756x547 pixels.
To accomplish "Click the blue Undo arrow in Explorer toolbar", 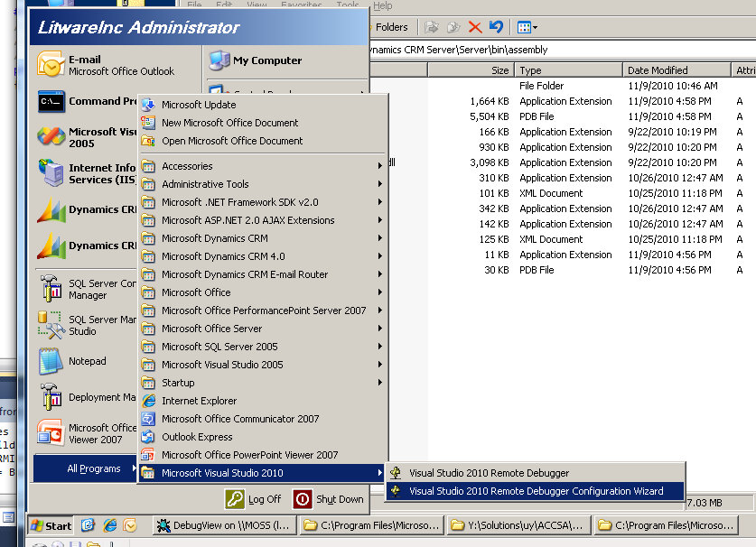I will pos(496,27).
